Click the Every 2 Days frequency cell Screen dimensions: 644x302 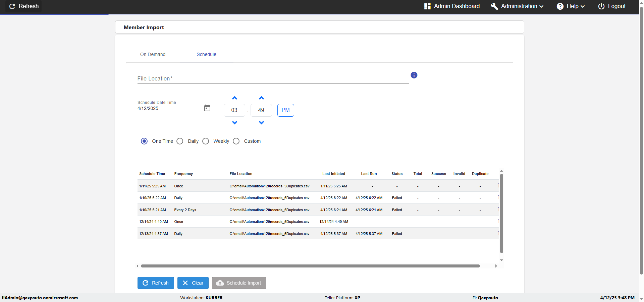(x=185, y=210)
